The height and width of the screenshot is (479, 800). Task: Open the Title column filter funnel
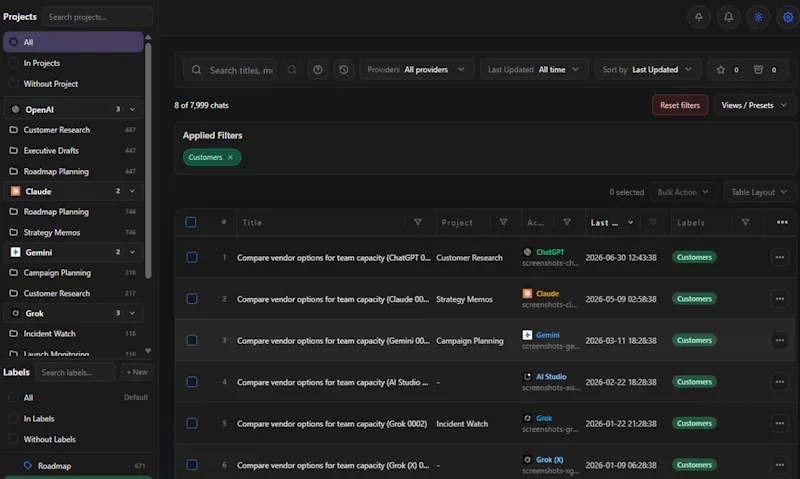coord(417,222)
